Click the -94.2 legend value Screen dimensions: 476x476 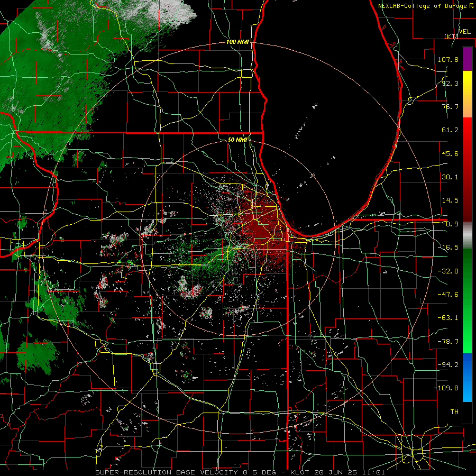[448, 365]
